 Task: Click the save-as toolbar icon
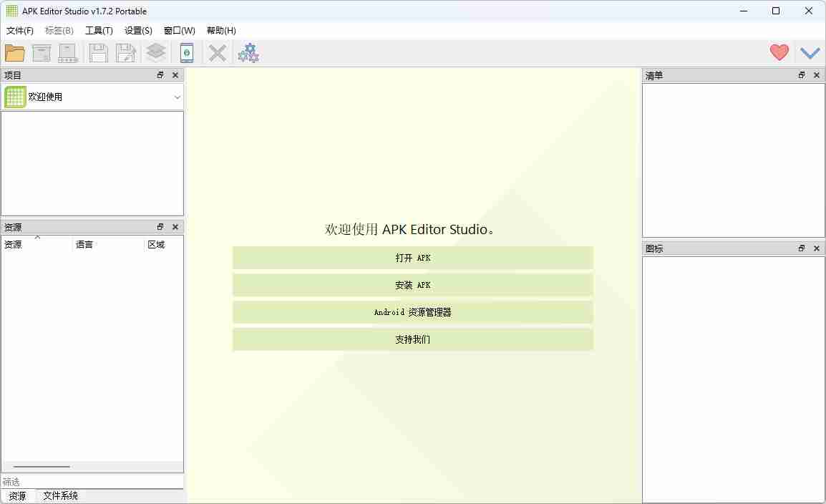(x=126, y=52)
